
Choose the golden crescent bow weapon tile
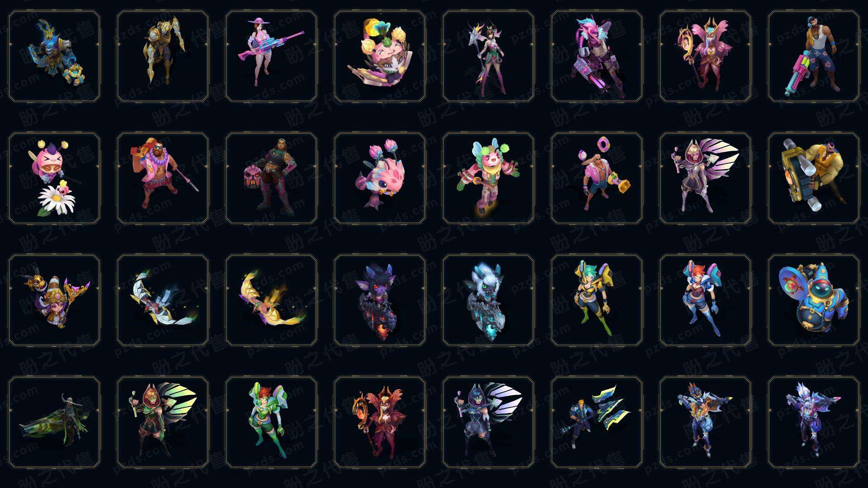(x=271, y=300)
